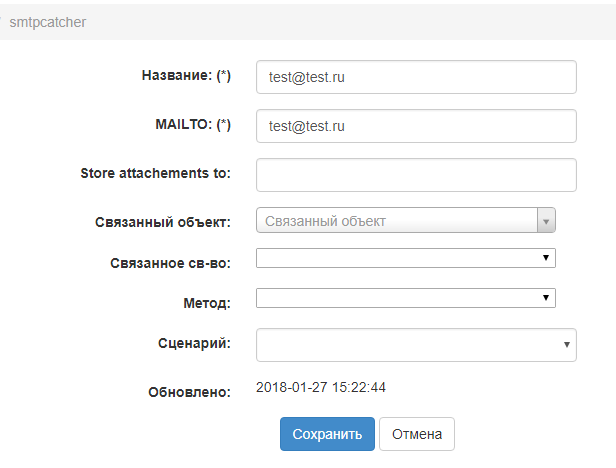Click the Название: (*) label
The image size is (616, 468).
coord(186,76)
